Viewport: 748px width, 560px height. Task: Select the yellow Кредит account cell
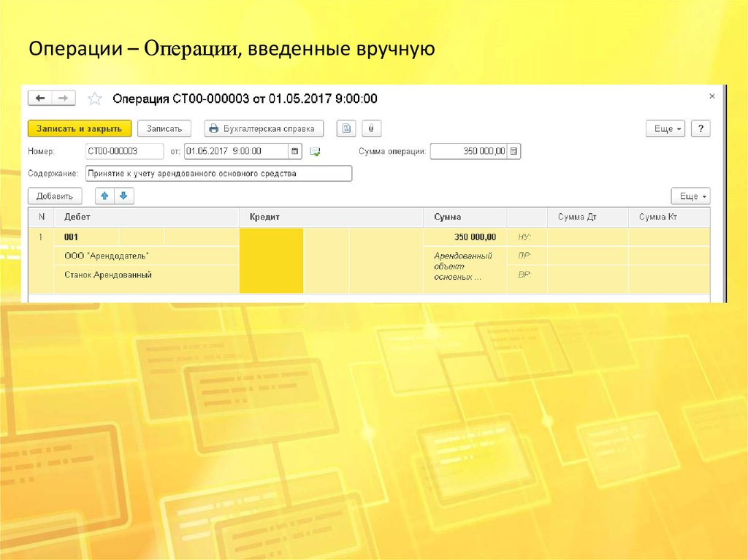[x=271, y=260]
